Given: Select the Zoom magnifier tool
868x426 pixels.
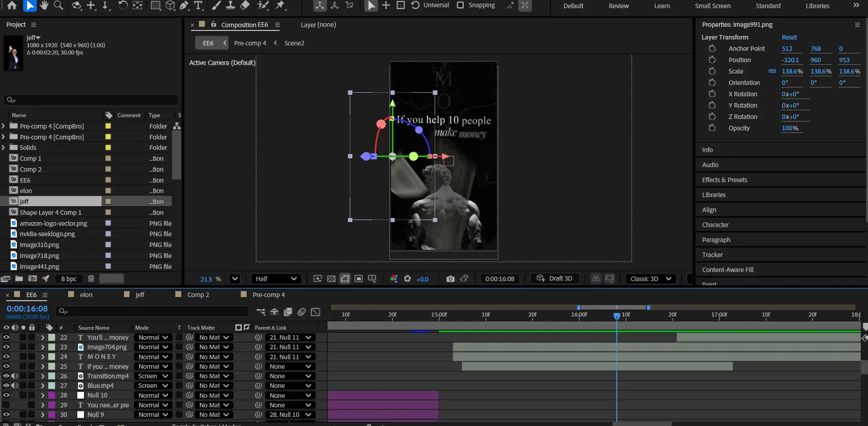Looking at the screenshot, I should [59, 5].
